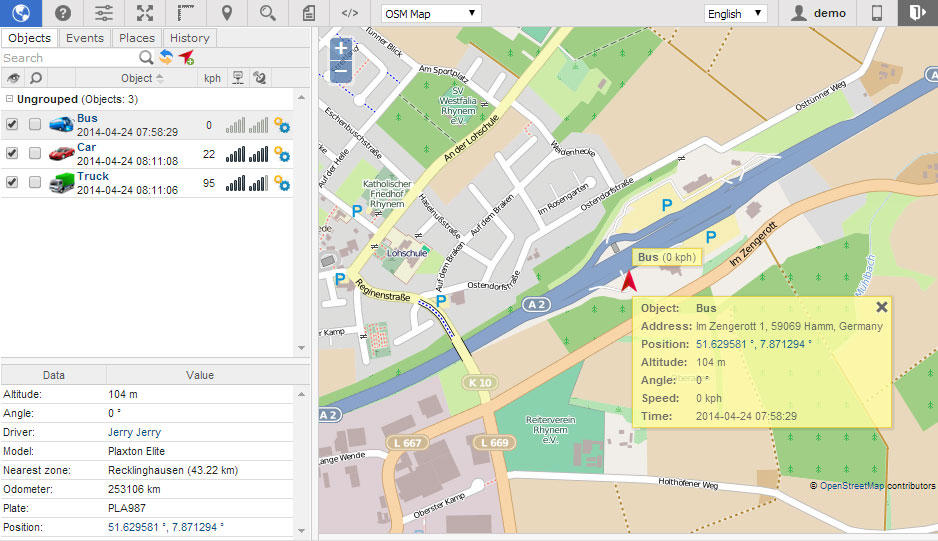938x541 pixels.
Task: Uncheck the Truck visibility checkbox
Action: click(12, 183)
